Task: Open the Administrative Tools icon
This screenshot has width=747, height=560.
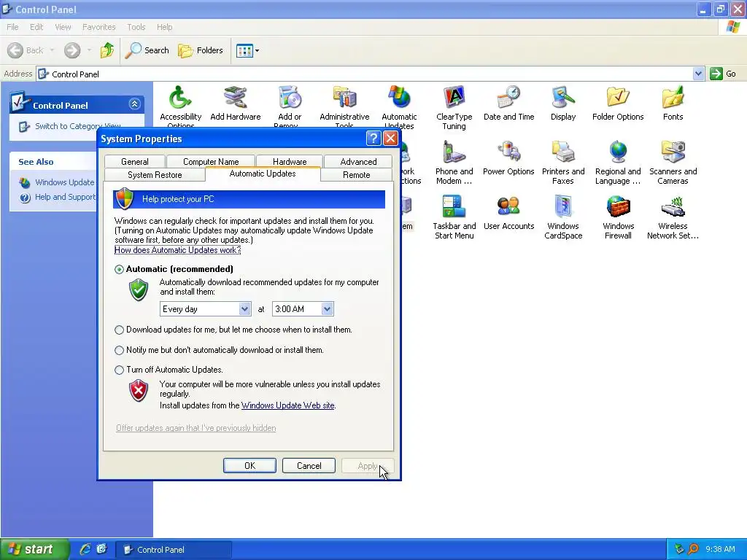Action: [344, 106]
